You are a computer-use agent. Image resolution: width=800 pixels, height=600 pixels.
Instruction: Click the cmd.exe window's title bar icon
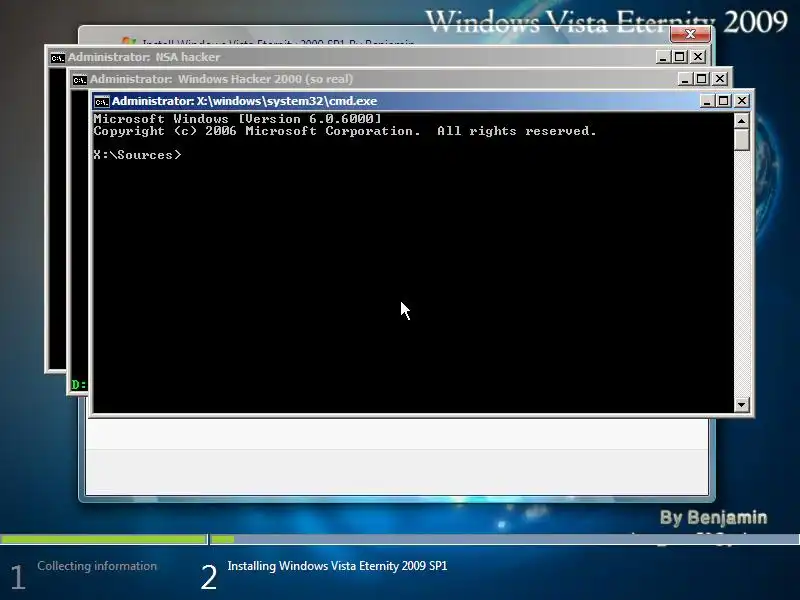(102, 102)
